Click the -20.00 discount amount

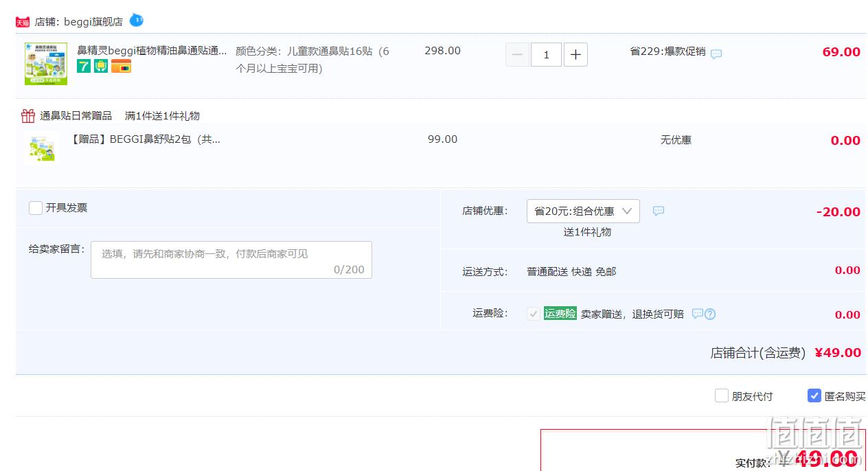pos(838,212)
